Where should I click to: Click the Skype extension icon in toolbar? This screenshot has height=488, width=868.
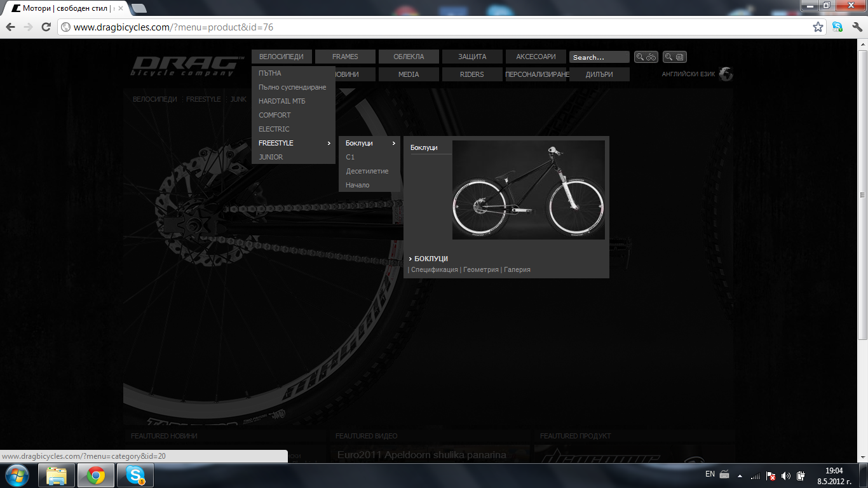point(837,27)
